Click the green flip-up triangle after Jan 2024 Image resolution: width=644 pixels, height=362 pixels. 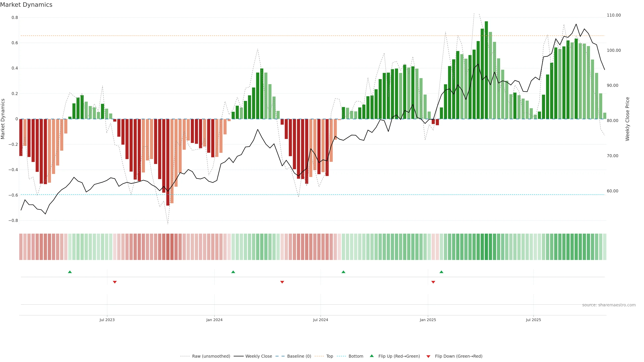233,272
